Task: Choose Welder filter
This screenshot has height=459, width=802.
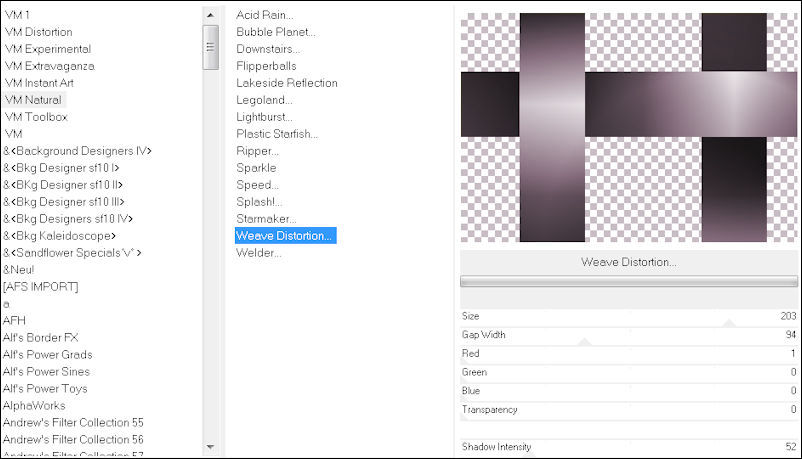Action: (258, 252)
